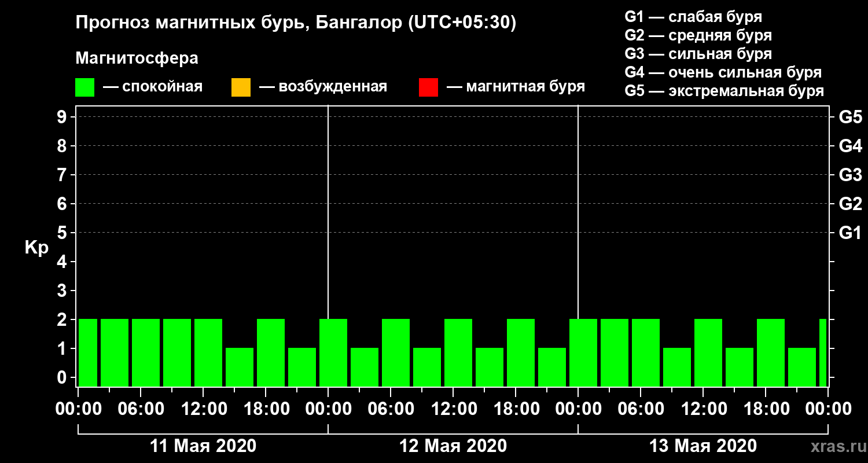This screenshot has height=463, width=868.
Task: Click the G5 label on right axis
Action: (850, 117)
